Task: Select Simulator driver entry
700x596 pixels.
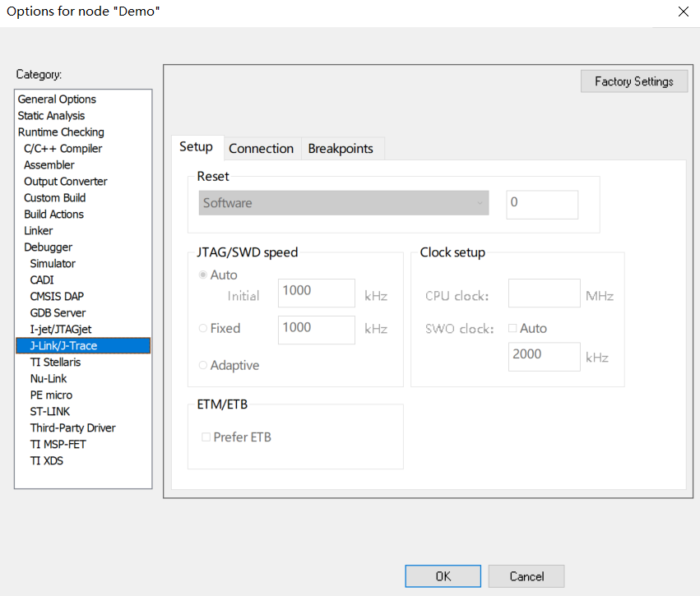Action: point(53,264)
